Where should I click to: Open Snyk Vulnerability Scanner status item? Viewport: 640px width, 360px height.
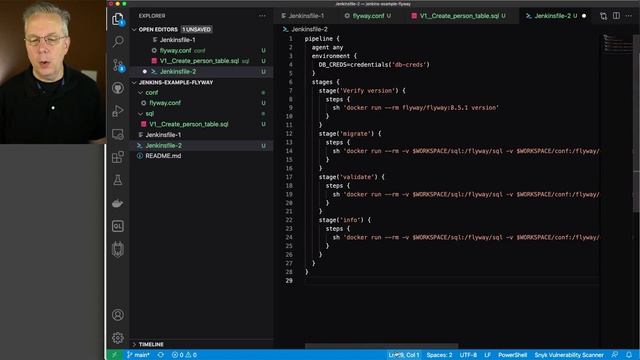tap(569, 355)
